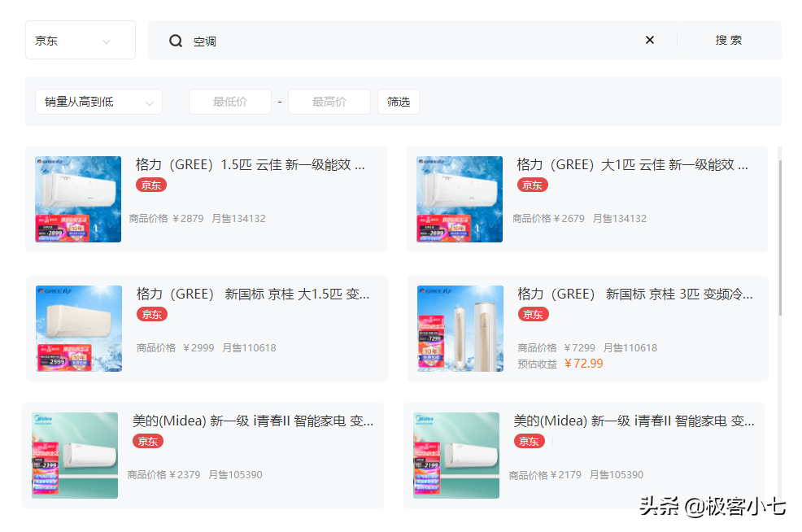Click inside the 最低价 minimum price field
The height and width of the screenshot is (532, 802).
coord(230,101)
